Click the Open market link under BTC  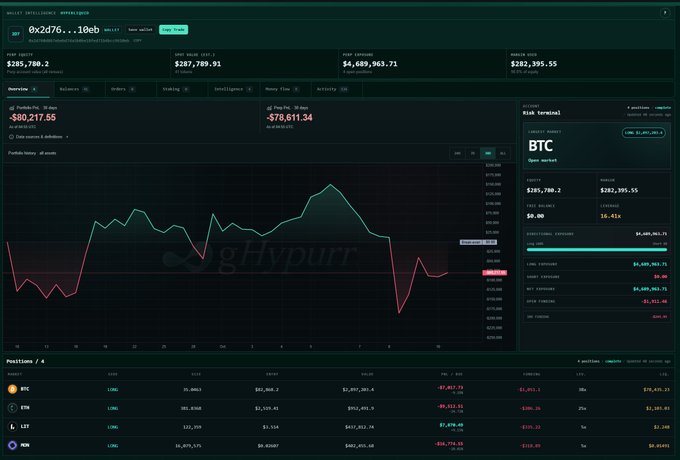(x=542, y=160)
